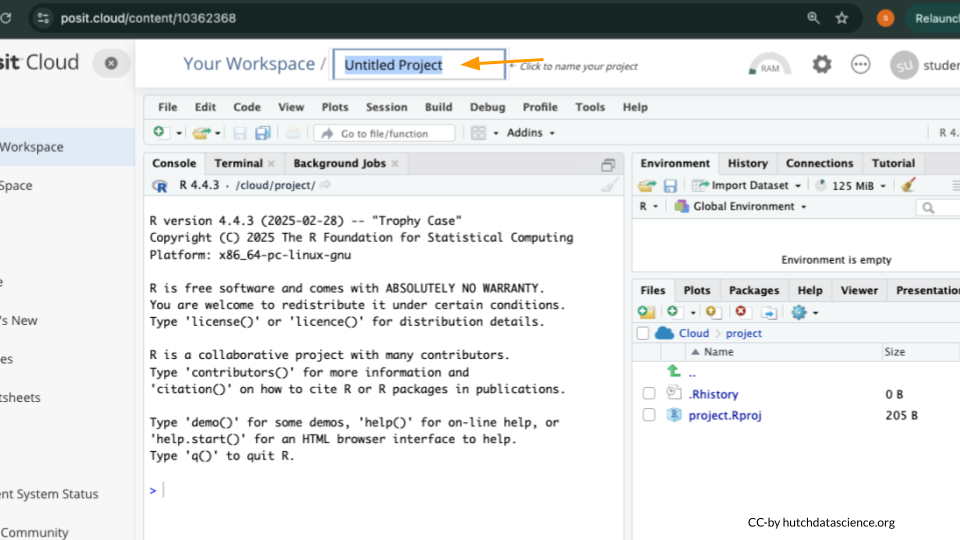Click the R logo in the console header
The height and width of the screenshot is (540, 960).
(159, 186)
